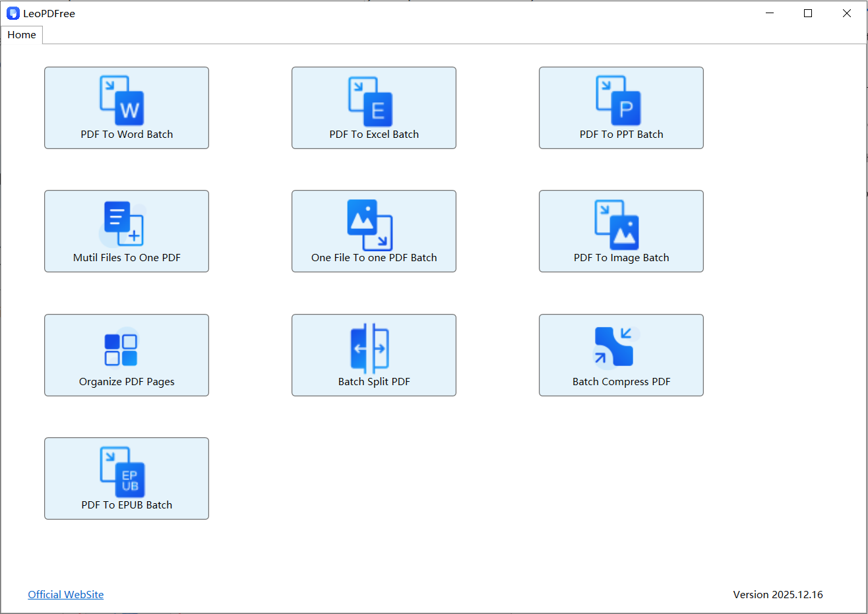
Task: Select the PDF To EPUB Batch tool
Action: point(126,478)
